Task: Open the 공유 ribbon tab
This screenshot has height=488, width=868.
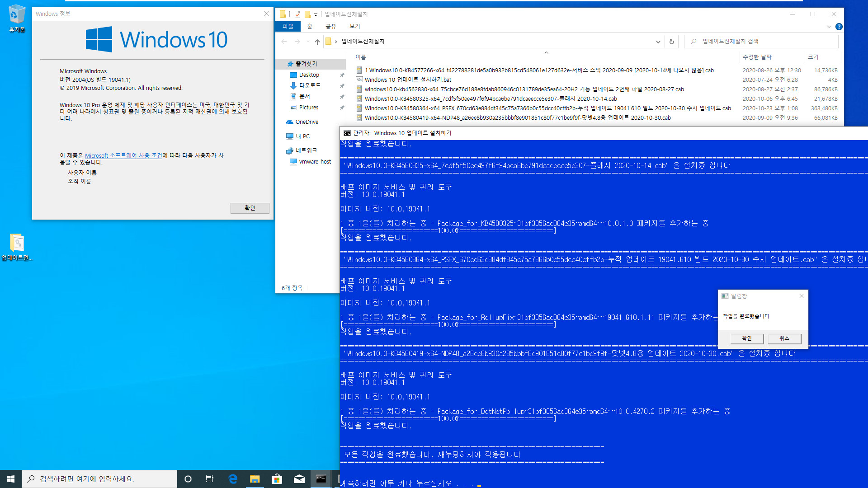Action: pyautogui.click(x=331, y=26)
